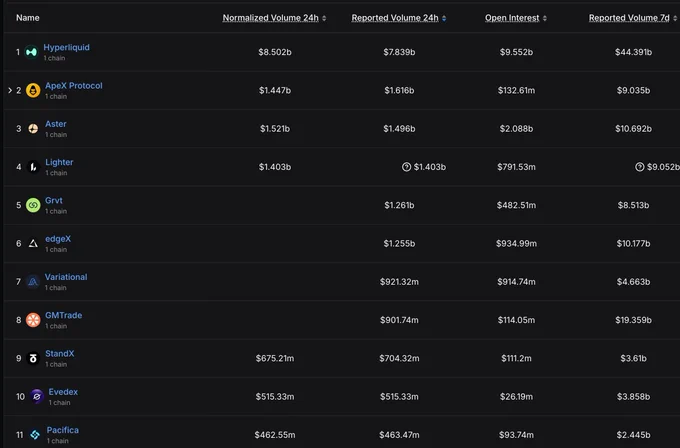Viewport: 680px width, 448px height.
Task: Select Hyperliquid's $9.552b open interest
Action: click(517, 52)
